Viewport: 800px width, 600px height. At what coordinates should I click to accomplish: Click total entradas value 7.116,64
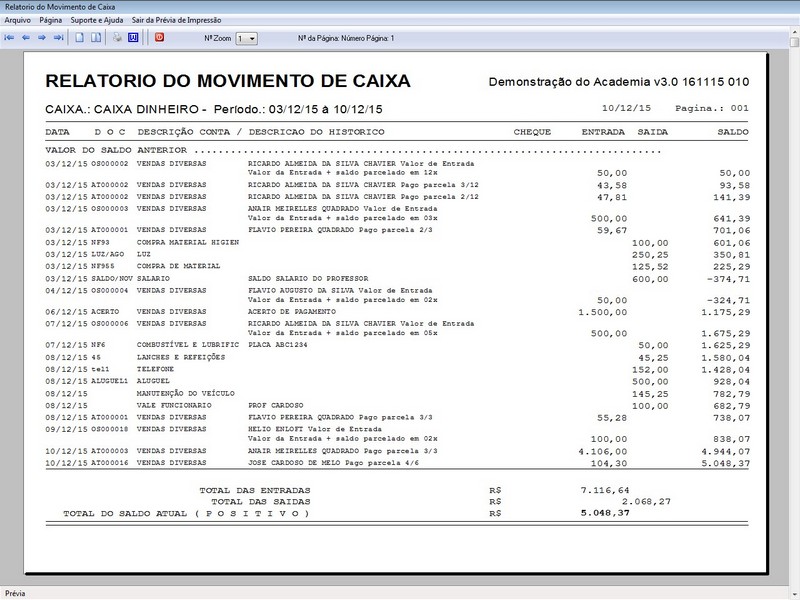coord(605,490)
